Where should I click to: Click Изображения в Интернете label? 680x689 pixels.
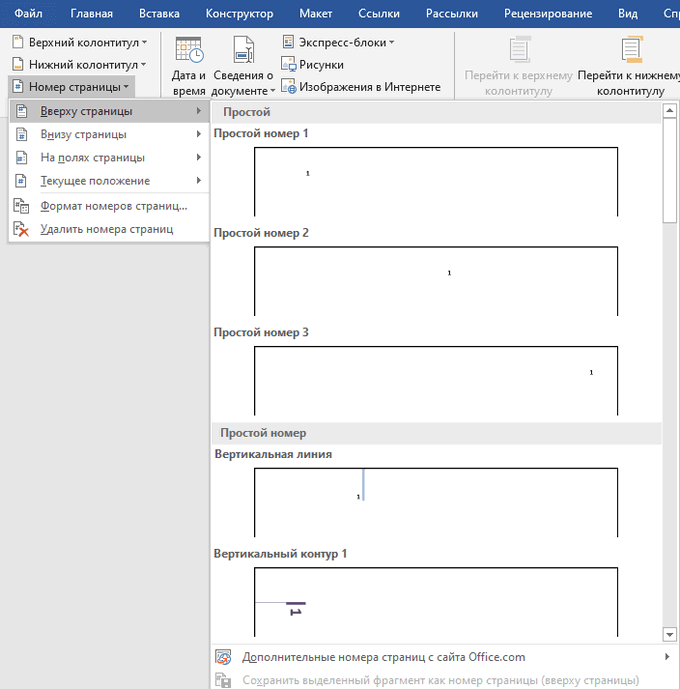(x=370, y=87)
